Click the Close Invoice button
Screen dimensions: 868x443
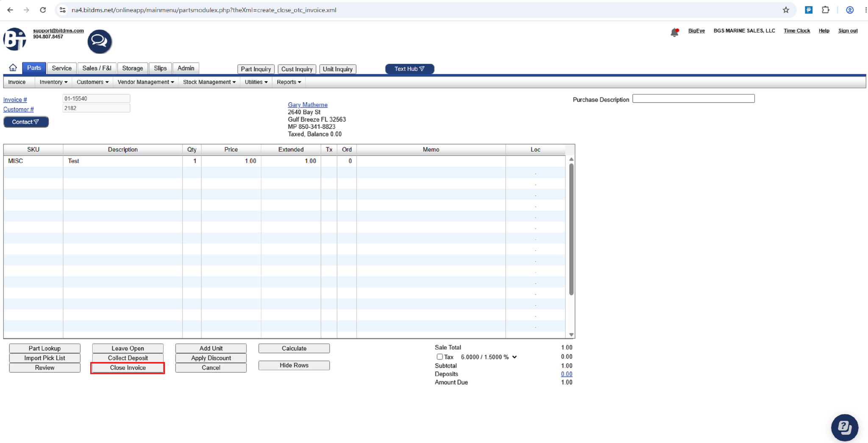[128, 368]
